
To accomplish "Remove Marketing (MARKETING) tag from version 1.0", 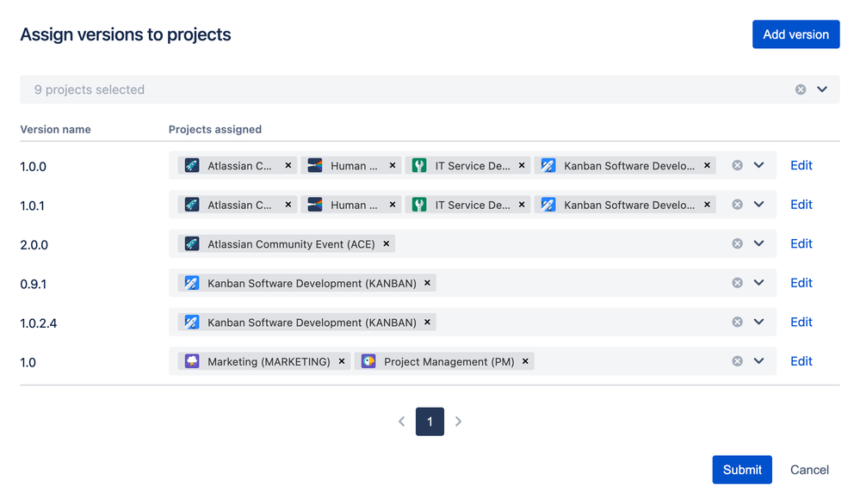I will (x=342, y=361).
